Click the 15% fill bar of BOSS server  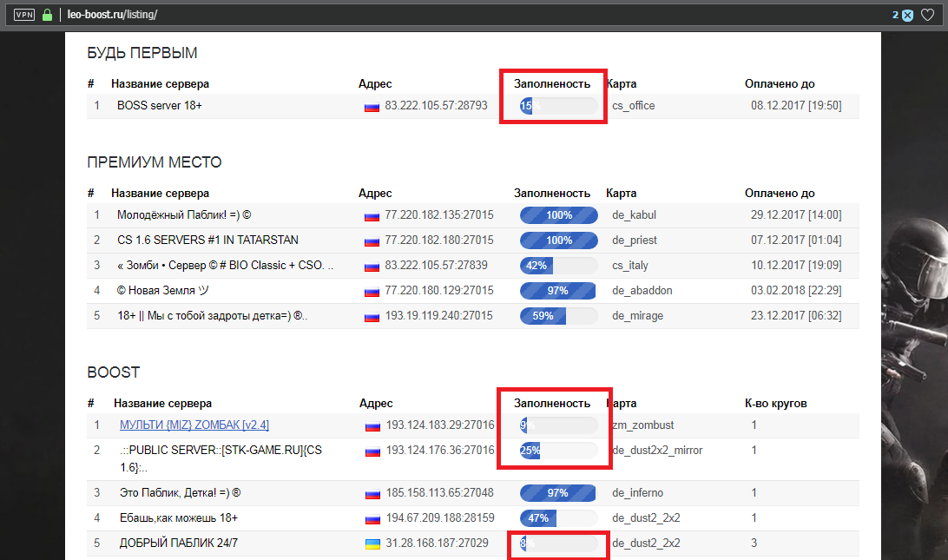[x=559, y=106]
